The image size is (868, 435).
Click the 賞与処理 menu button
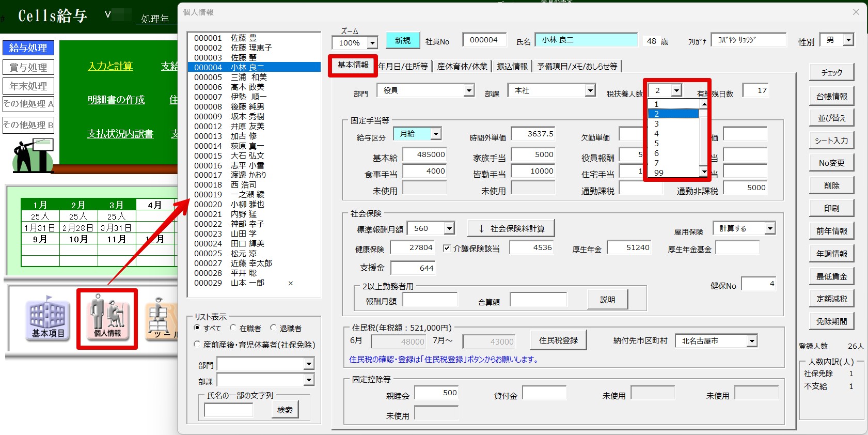(28, 67)
